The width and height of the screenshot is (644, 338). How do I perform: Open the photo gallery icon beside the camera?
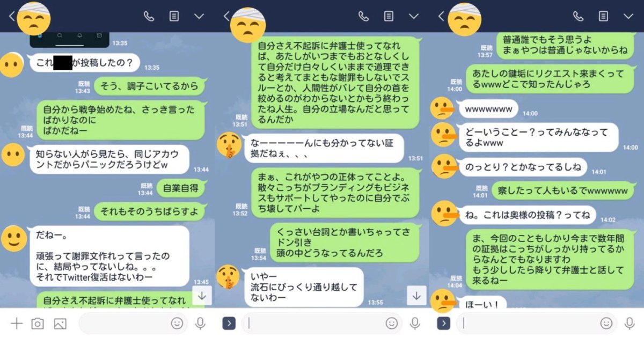pos(60,324)
